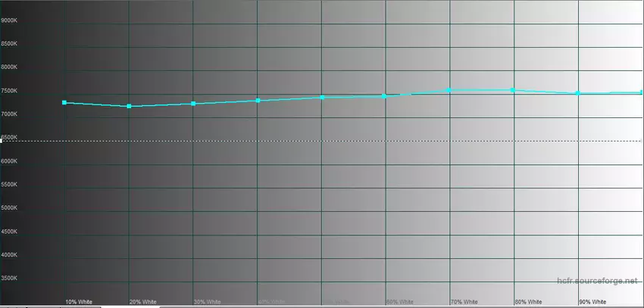Click the final data point at right edge
Viewport: 644px width, 308px height.
(x=641, y=92)
